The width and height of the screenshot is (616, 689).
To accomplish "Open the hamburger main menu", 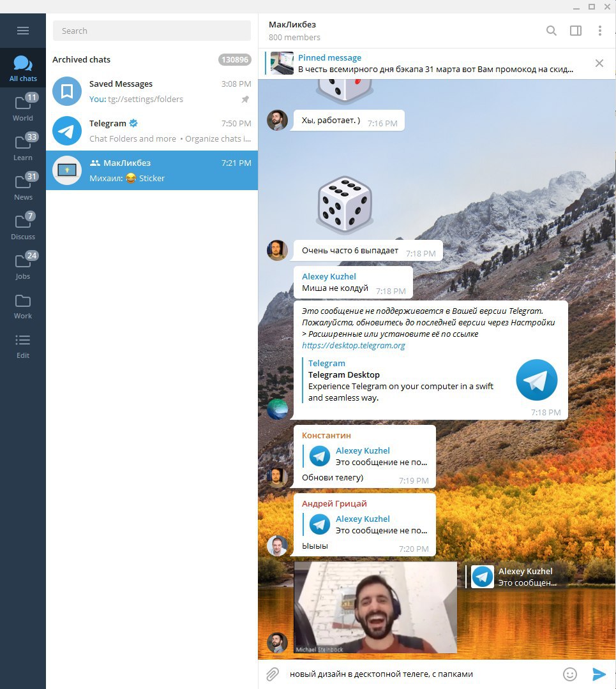I will pyautogui.click(x=23, y=31).
